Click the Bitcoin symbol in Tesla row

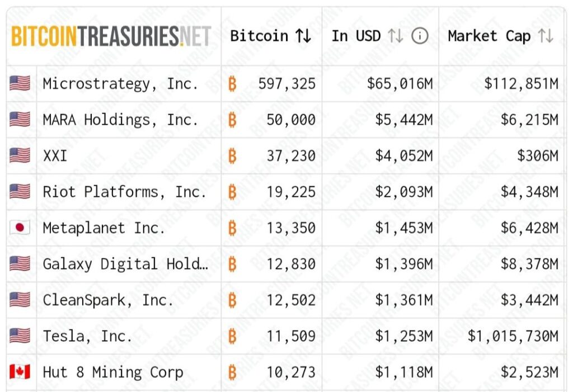pos(232,336)
